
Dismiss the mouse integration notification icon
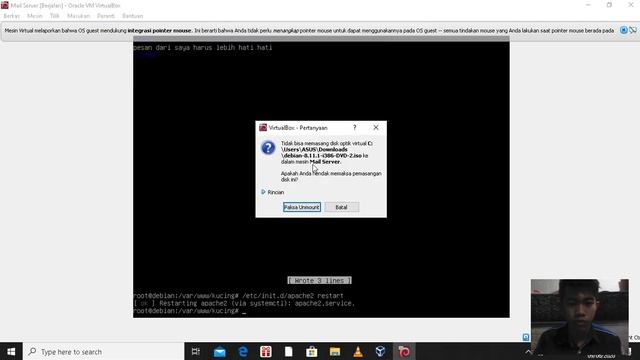click(x=624, y=30)
